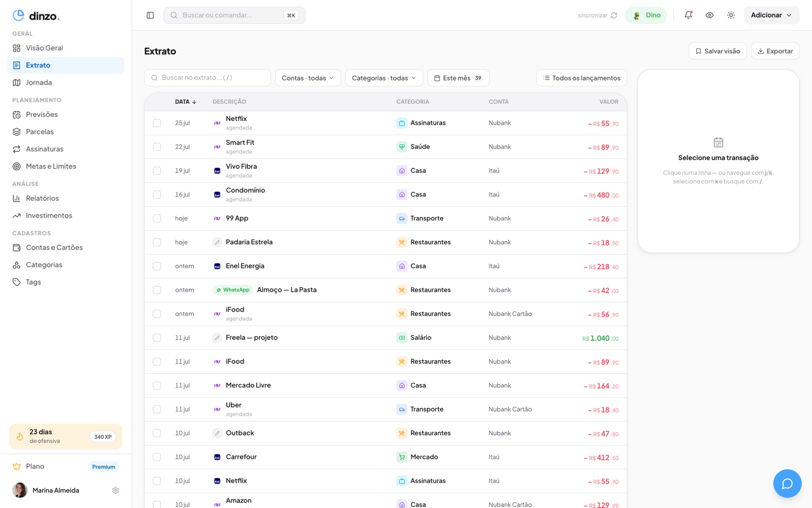Click the sincronizar refresh icon
Image resolution: width=812 pixels, height=508 pixels.
pyautogui.click(x=614, y=15)
